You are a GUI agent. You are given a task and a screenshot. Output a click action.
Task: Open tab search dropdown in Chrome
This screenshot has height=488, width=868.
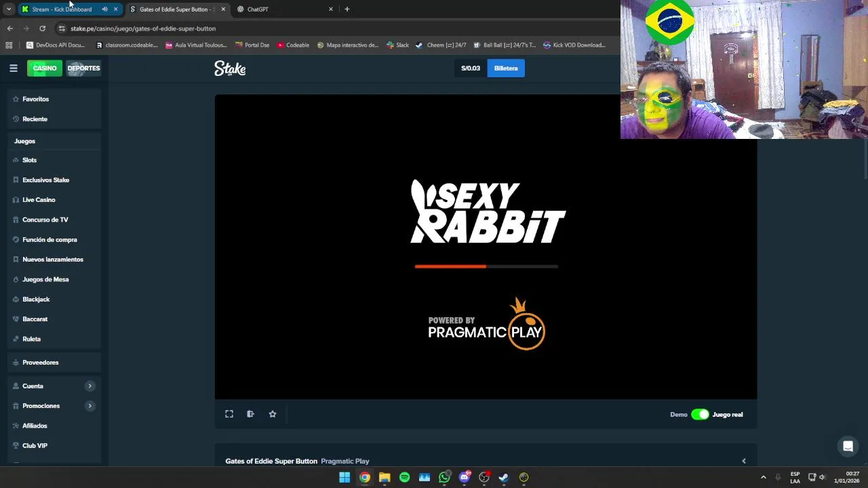coord(8,9)
